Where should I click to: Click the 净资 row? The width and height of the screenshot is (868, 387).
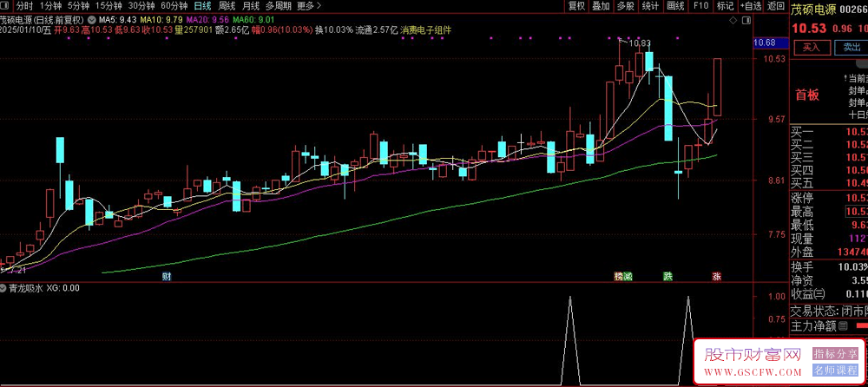(x=829, y=280)
